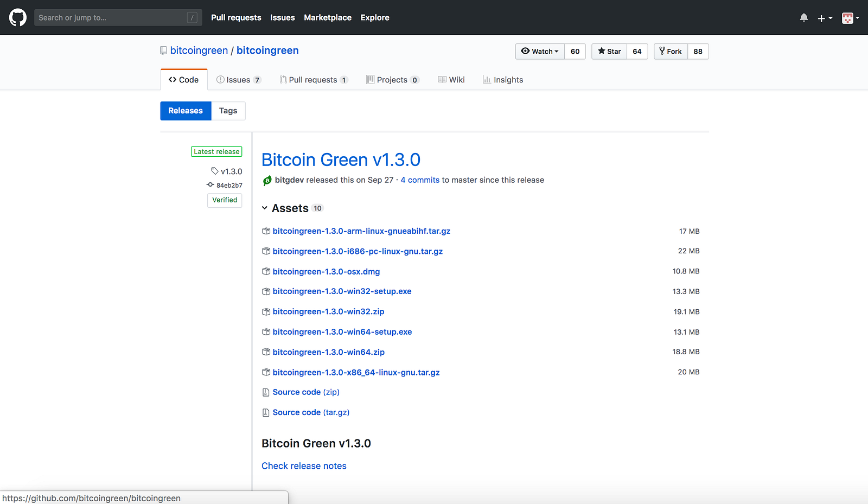Open the 4 commits link
Viewport: 868px width, 504px height.
(x=420, y=180)
